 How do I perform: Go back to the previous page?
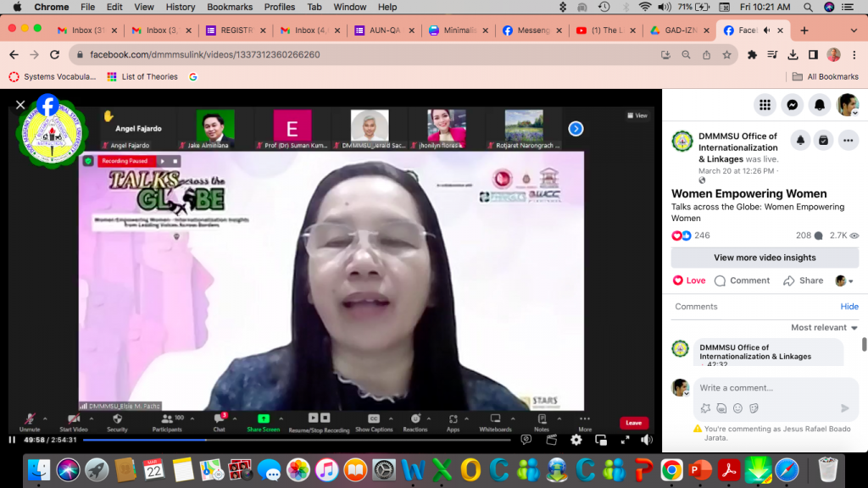[14, 55]
